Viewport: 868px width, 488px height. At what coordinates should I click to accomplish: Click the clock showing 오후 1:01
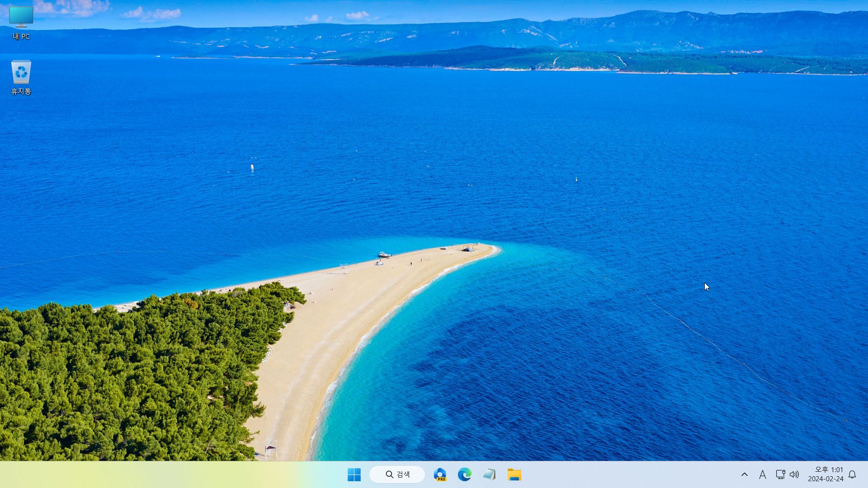(x=826, y=474)
